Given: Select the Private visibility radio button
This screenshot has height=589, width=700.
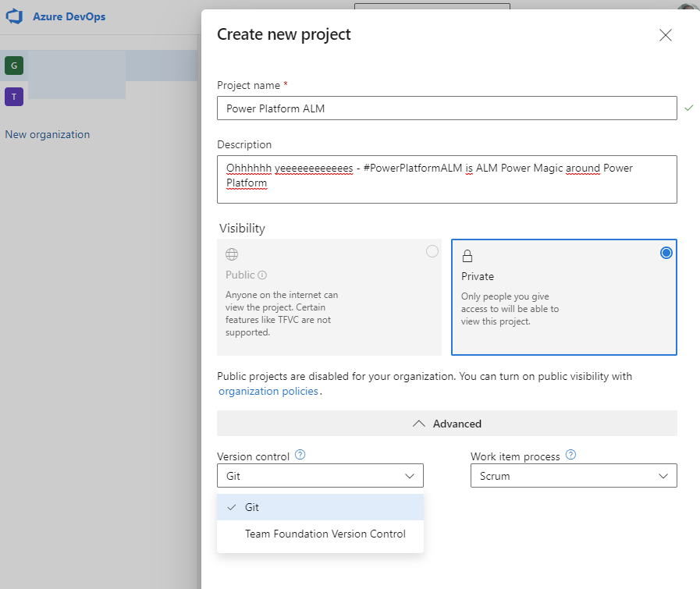Looking at the screenshot, I should click(x=666, y=252).
